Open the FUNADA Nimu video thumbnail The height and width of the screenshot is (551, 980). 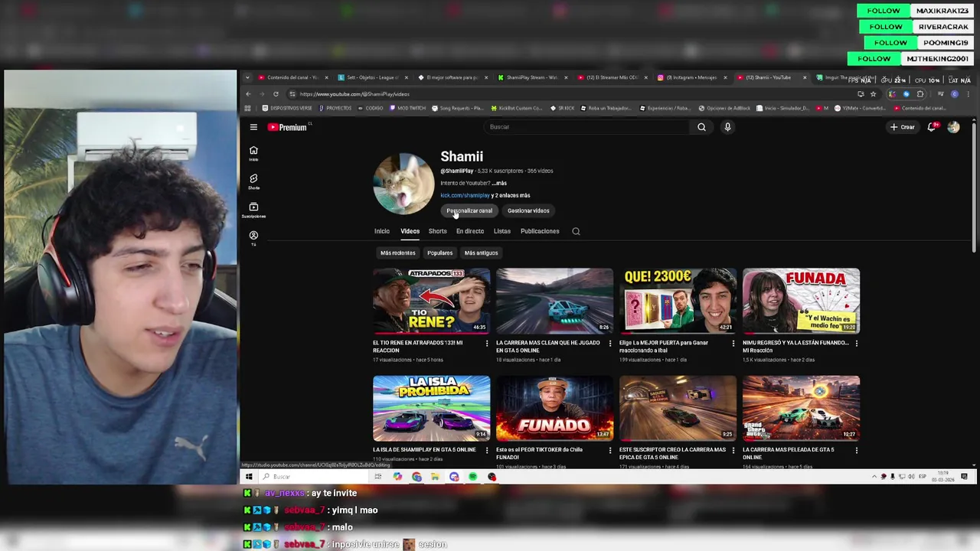click(x=801, y=301)
